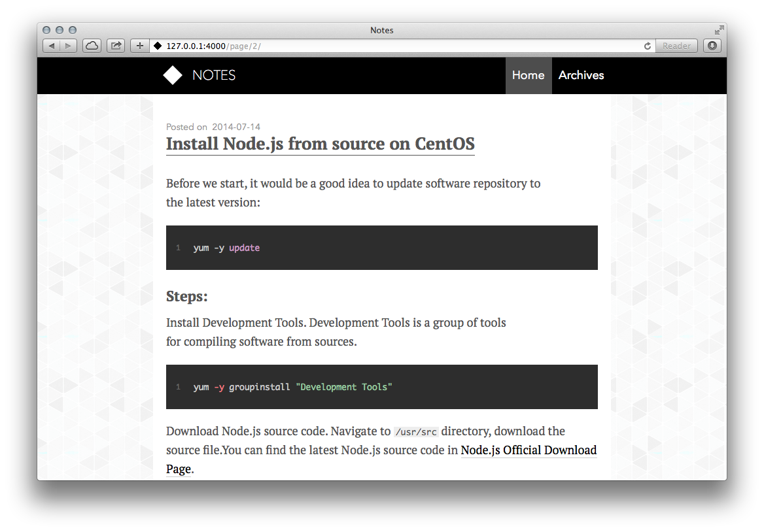Go back with the browser back arrow
The height and width of the screenshot is (532, 764).
pos(52,46)
